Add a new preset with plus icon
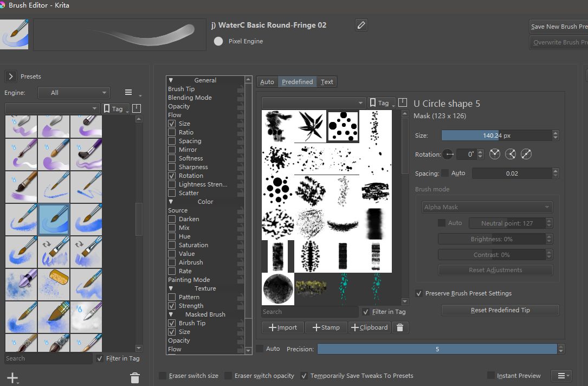Image resolution: width=588 pixels, height=386 pixels. [12, 377]
